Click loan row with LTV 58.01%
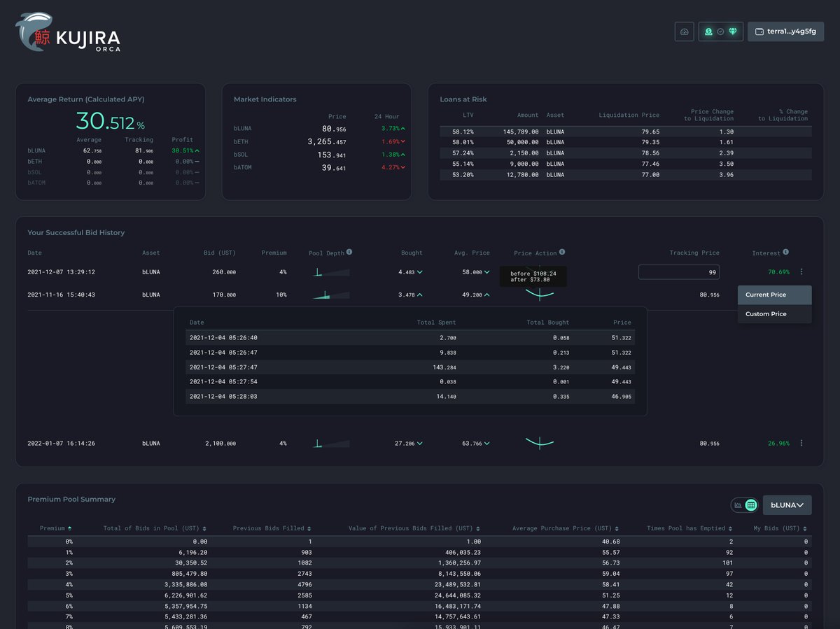 [x=626, y=142]
